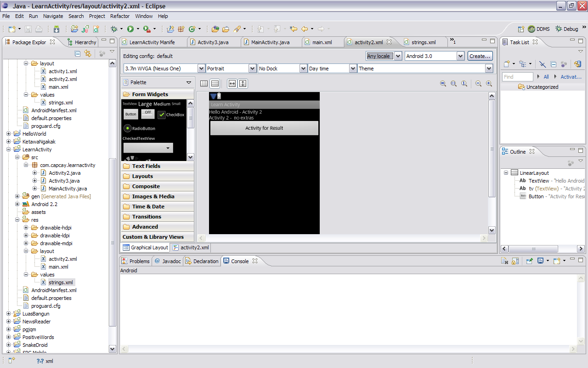Image resolution: width=588 pixels, height=368 pixels.
Task: Toggle the OFF ToggleButton widget in palette
Action: pos(147,113)
